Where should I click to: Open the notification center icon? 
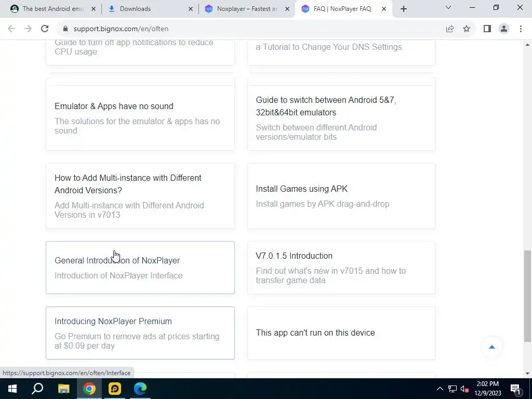click(515, 389)
